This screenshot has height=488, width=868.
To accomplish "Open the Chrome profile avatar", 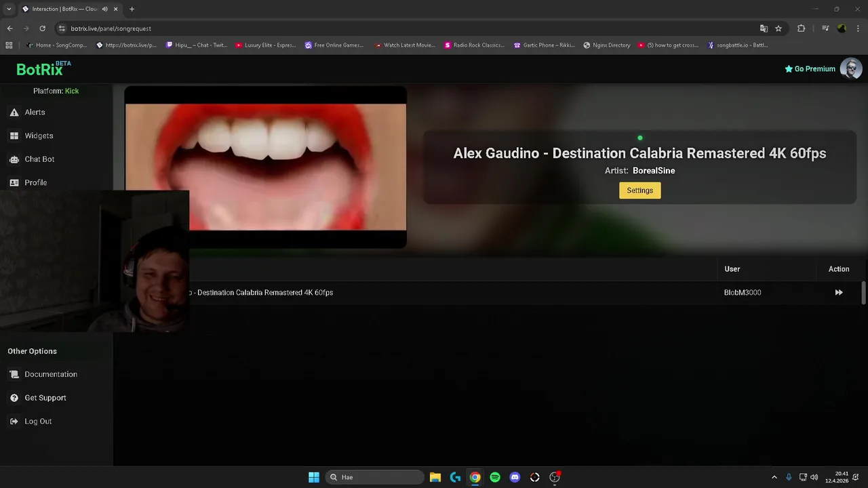I will (842, 28).
